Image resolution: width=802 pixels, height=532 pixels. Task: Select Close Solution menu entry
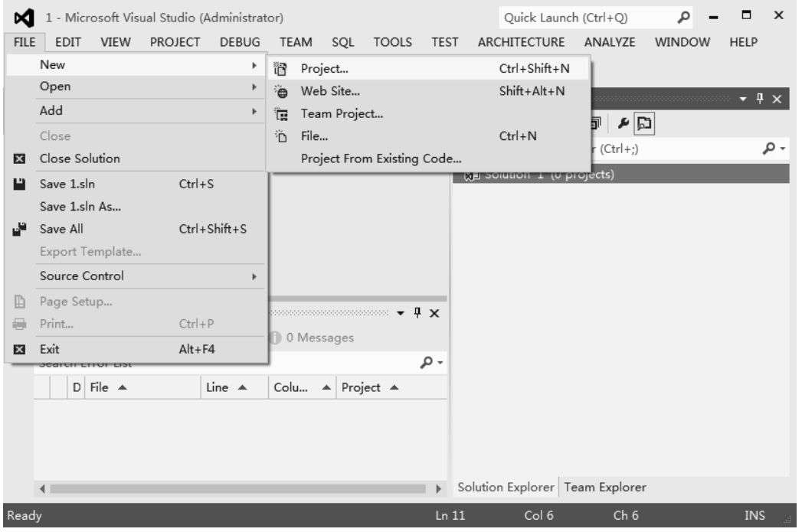pyautogui.click(x=137, y=159)
